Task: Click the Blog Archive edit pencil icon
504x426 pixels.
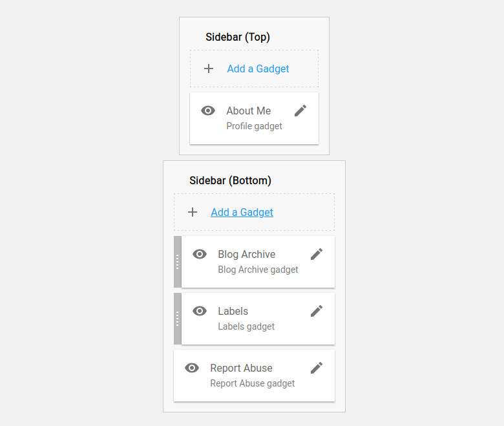Action: tap(317, 254)
